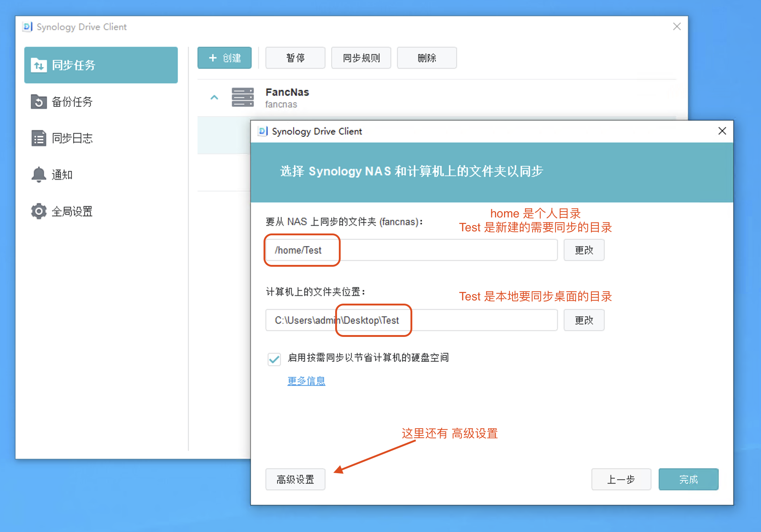Open 高级设置 advanced settings
This screenshot has width=761, height=532.
[x=295, y=479]
